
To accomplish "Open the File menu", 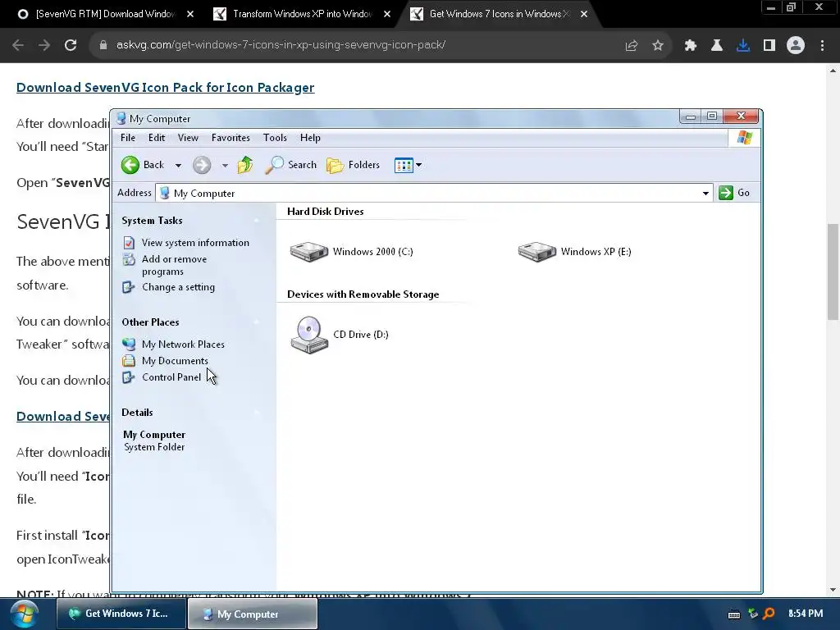I will point(128,138).
